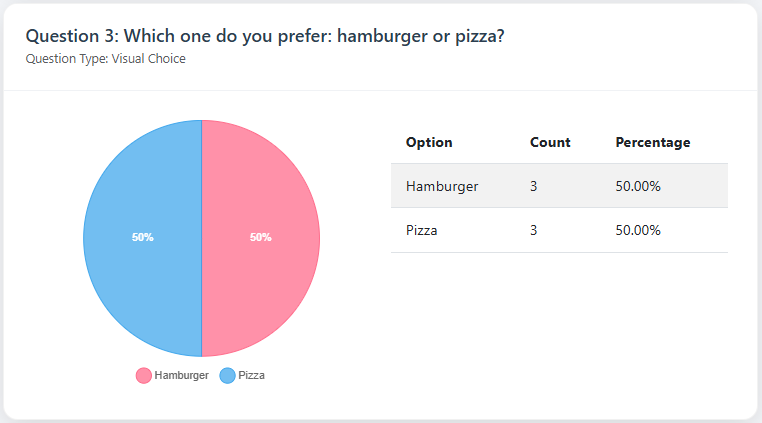The image size is (762, 423).
Task: Select the Pizza cell in the table
Action: [422, 230]
